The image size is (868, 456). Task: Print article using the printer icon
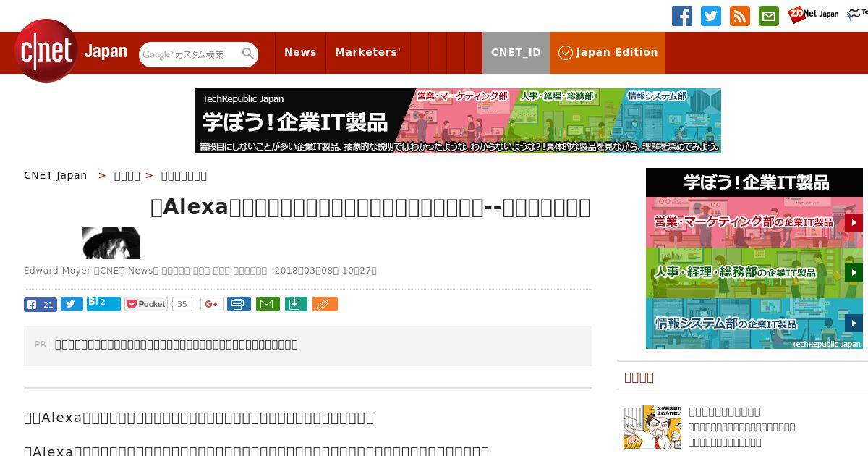pyautogui.click(x=239, y=304)
